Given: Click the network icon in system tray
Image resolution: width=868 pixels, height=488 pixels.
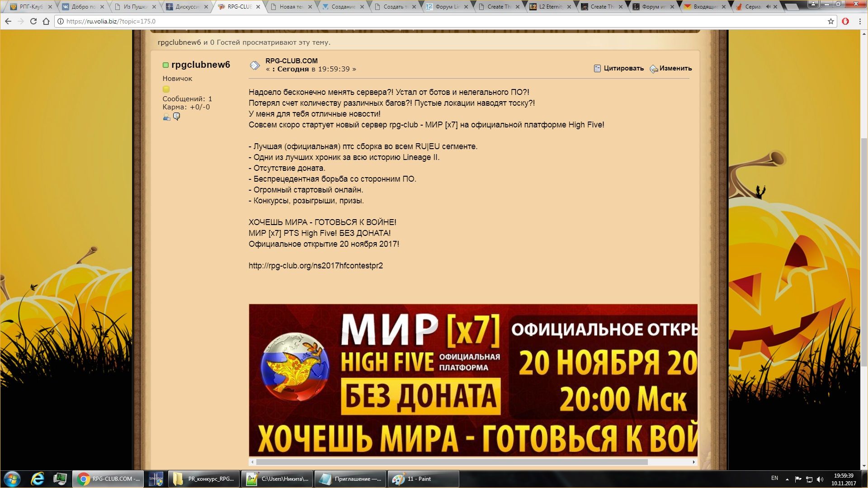Looking at the screenshot, I should click(809, 479).
